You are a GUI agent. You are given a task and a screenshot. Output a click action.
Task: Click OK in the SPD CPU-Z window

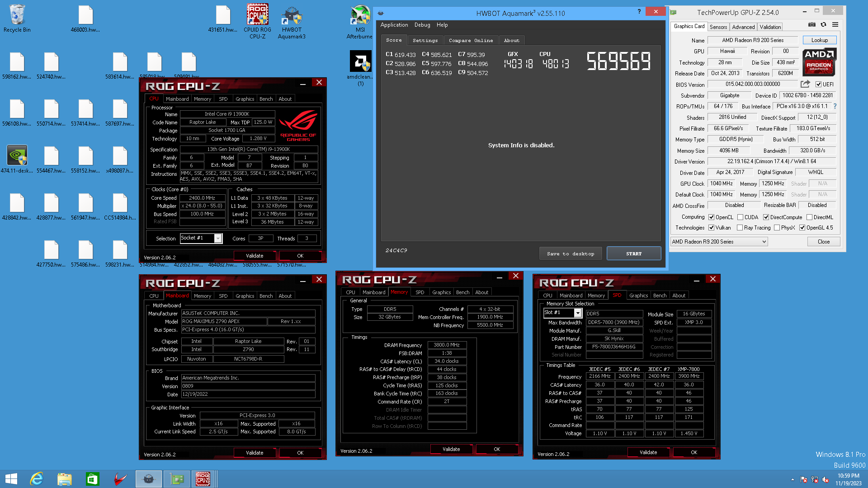click(x=694, y=452)
